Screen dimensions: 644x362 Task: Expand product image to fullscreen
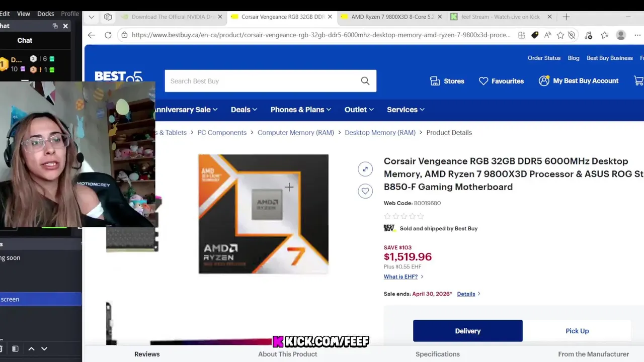click(365, 169)
